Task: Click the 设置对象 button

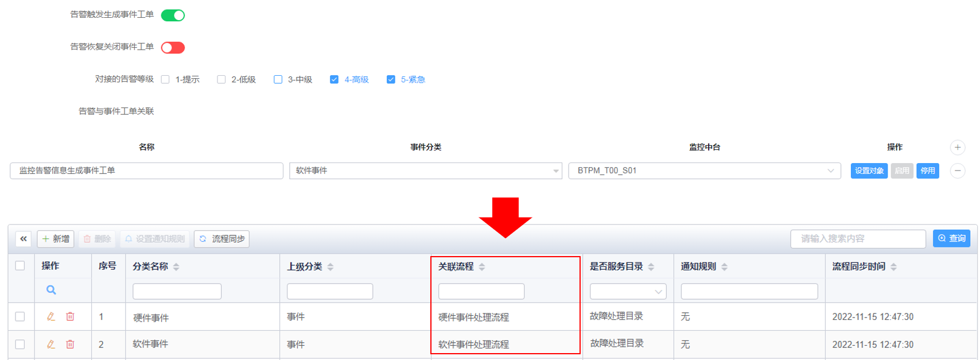Action: [x=869, y=171]
